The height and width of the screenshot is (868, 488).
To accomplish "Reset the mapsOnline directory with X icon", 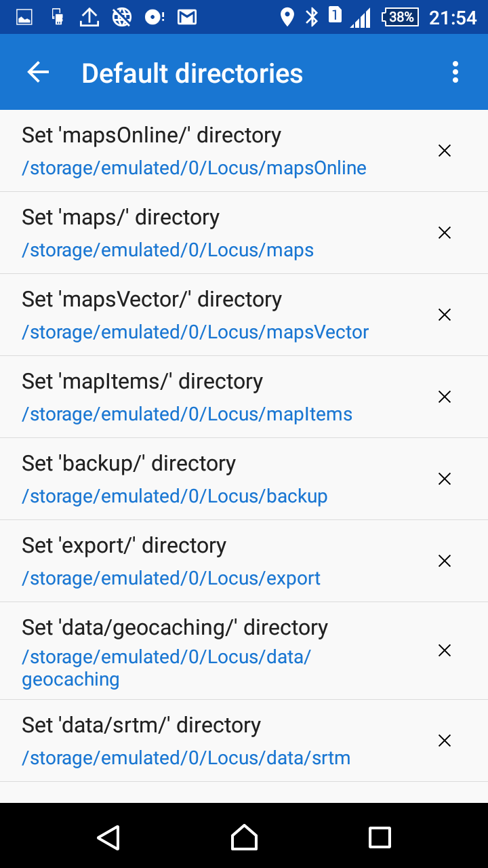I will pos(445,151).
